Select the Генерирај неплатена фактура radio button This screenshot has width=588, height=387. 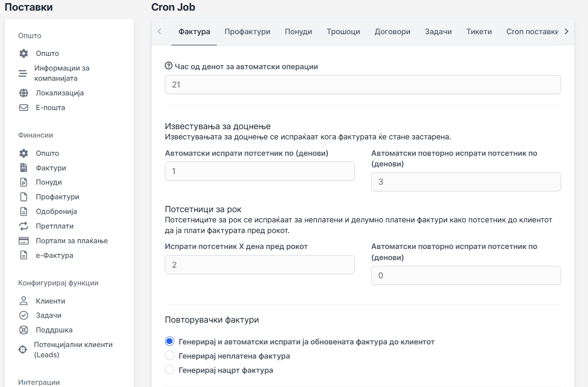[169, 356]
